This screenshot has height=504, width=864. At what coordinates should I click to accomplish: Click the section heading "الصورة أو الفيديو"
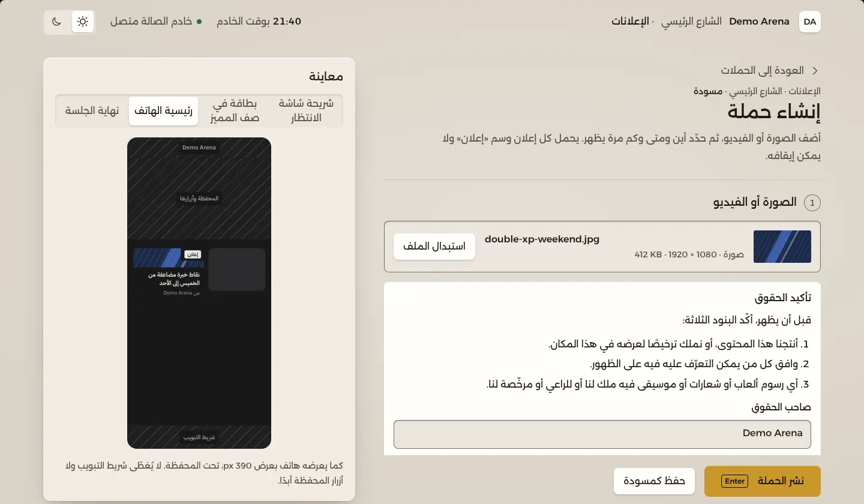click(755, 202)
